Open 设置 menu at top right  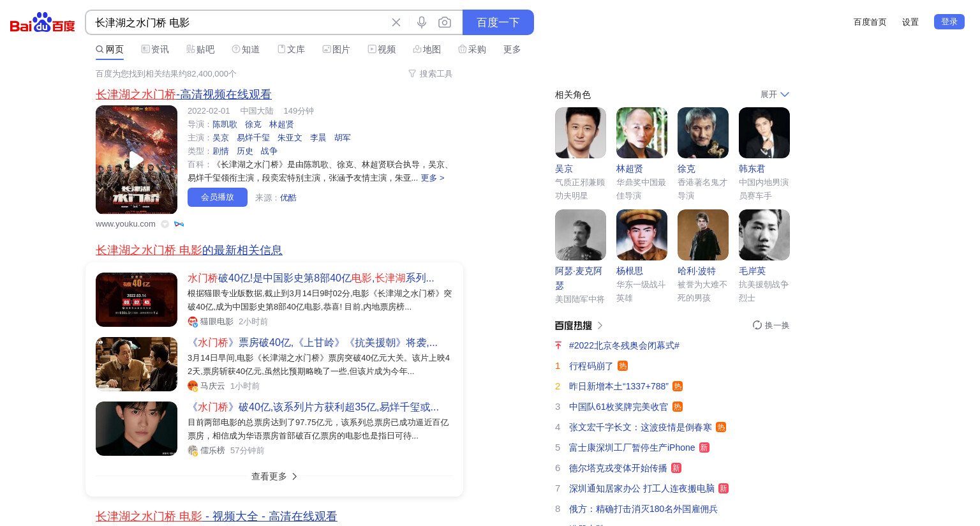910,22
